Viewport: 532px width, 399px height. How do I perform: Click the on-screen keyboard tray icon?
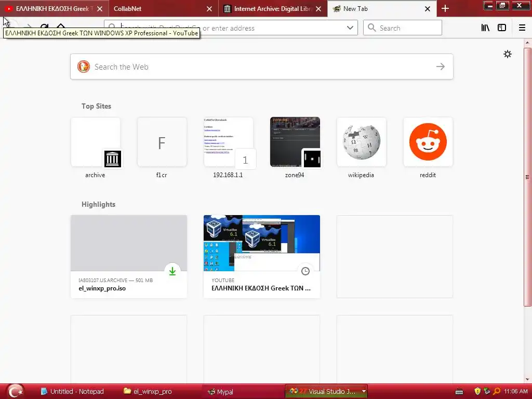click(459, 392)
